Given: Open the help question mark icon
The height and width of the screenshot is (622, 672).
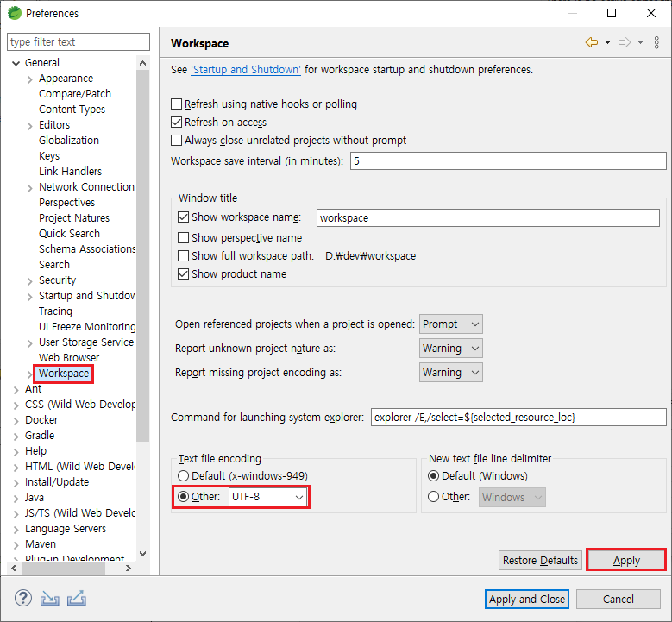Looking at the screenshot, I should coord(23,598).
